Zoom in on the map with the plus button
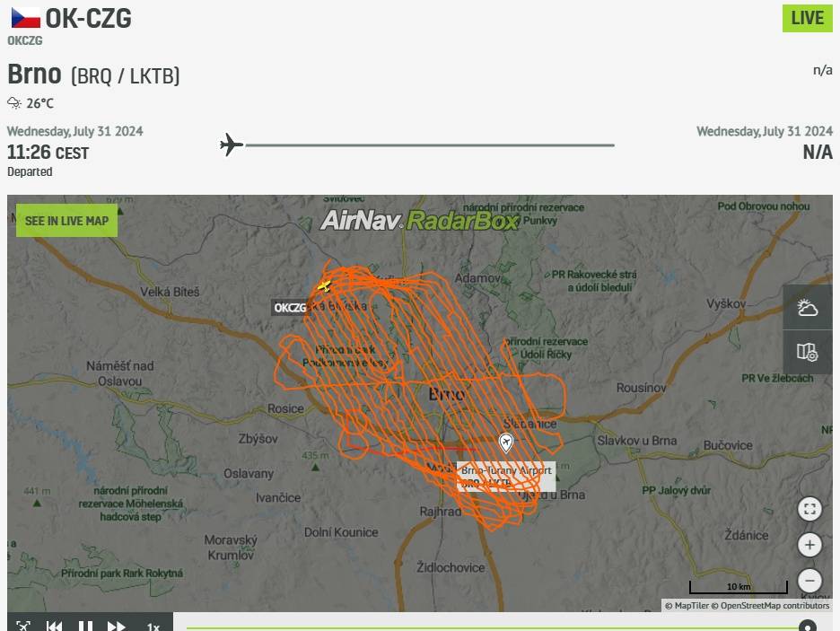The height and width of the screenshot is (631, 840). pyautogui.click(x=809, y=546)
